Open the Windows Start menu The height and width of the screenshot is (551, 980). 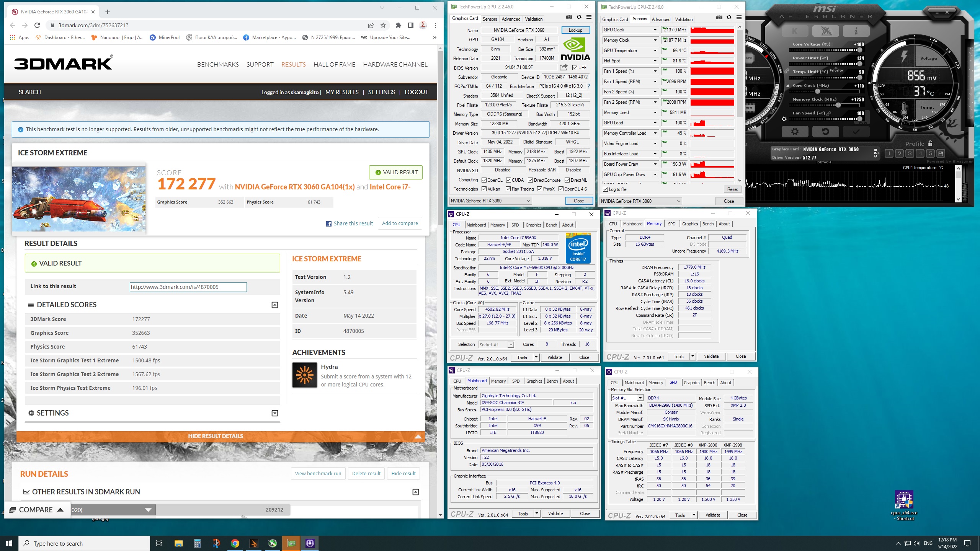[x=9, y=543]
